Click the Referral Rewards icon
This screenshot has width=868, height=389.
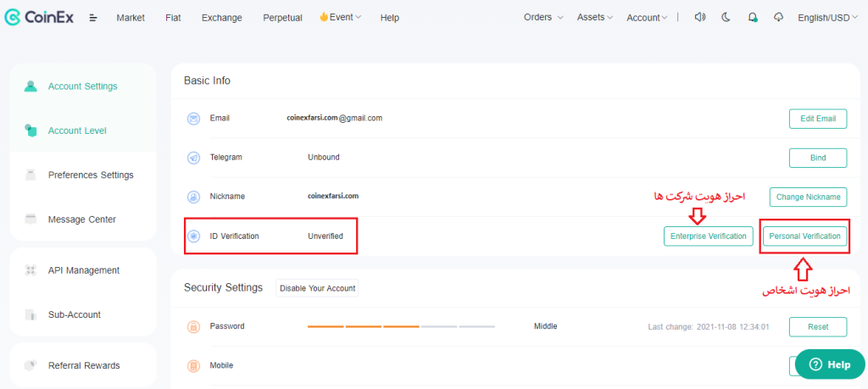[x=31, y=365]
